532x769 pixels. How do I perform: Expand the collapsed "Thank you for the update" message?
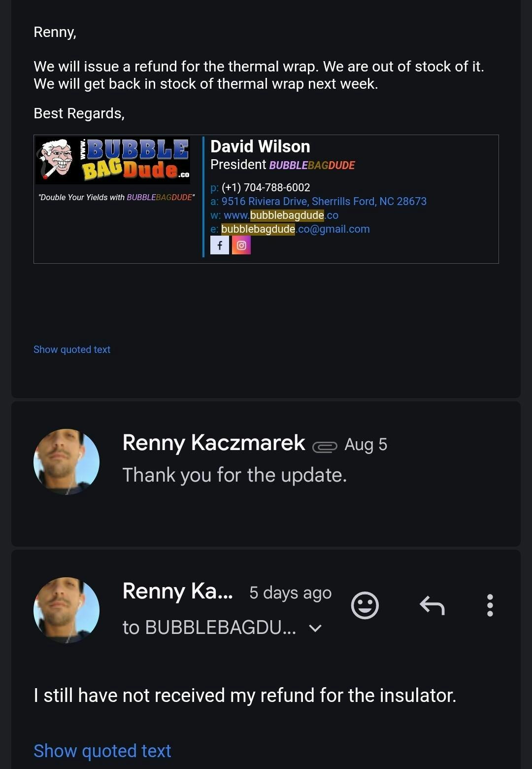coord(234,475)
